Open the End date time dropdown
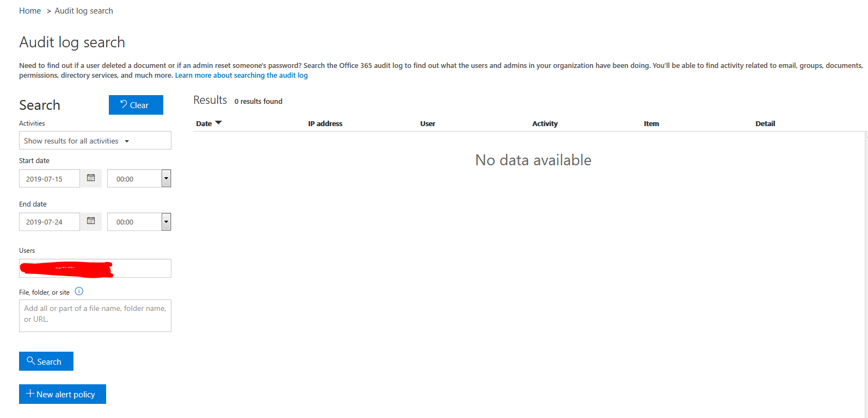This screenshot has height=418, width=868. 167,221
